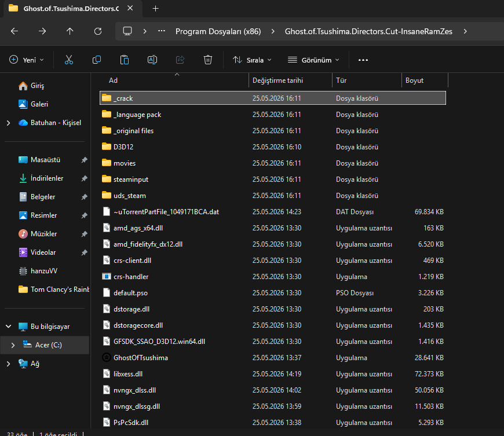Click chevron after the Ghost.of.Tsushima breadcrumb
Viewport: 504px width, 436px height.
tap(465, 31)
